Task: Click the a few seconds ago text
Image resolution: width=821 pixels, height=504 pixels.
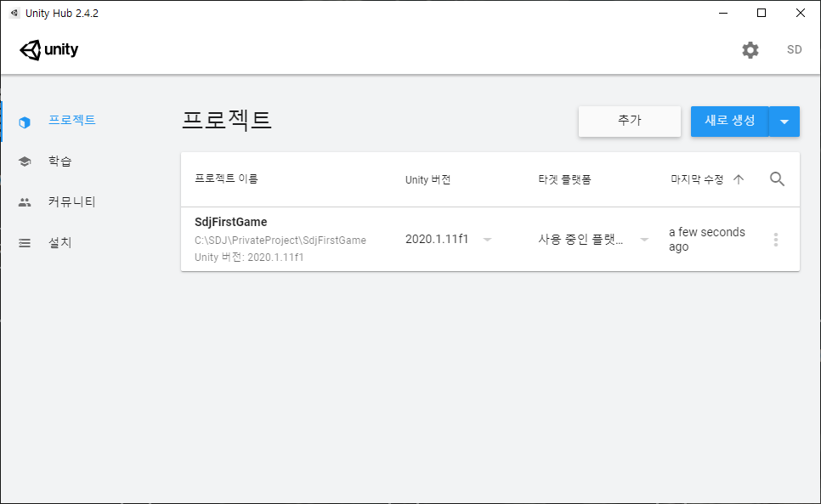Action: click(707, 239)
